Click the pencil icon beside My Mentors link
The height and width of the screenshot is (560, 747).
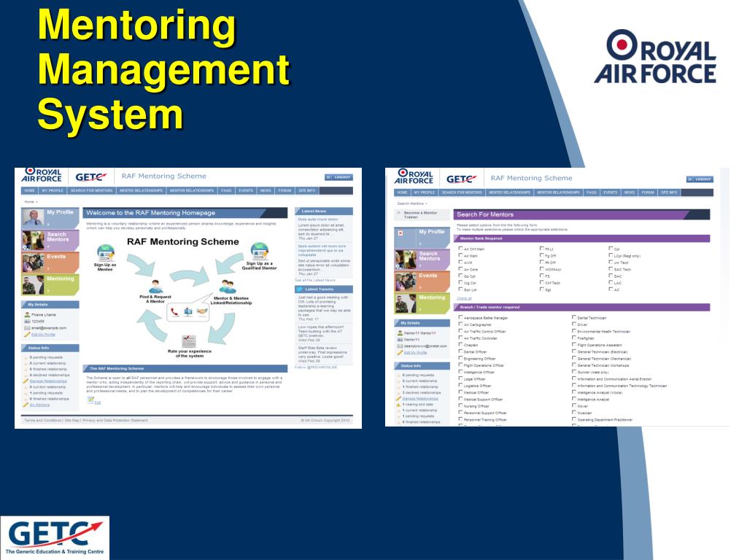tap(26, 405)
